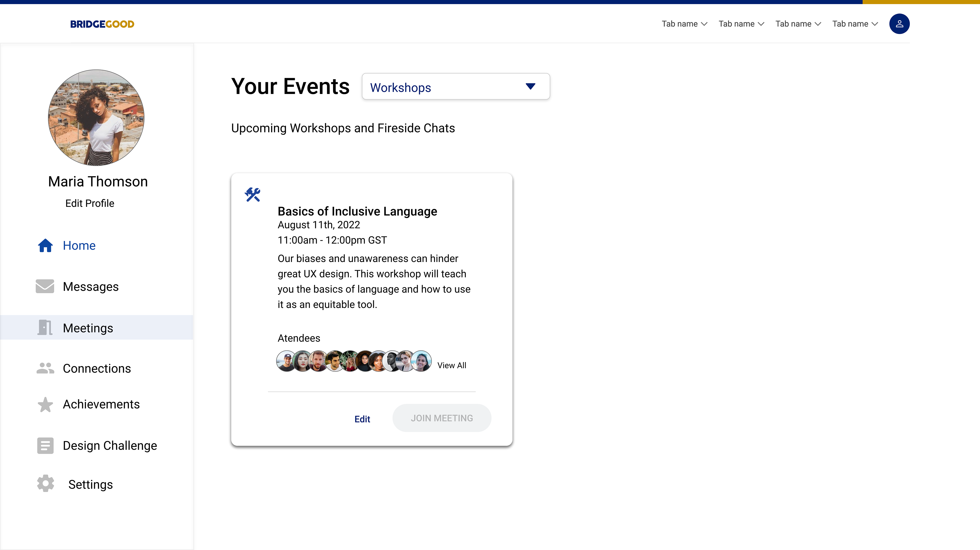Expand the Workshops event filter dropdown
Viewport: 980px width, 550px height.
456,87
